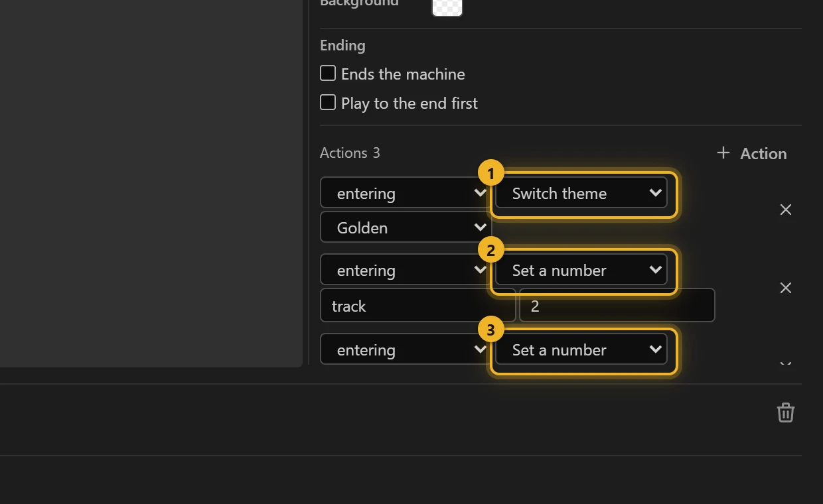Open the Golden theme dropdown

[406, 227]
